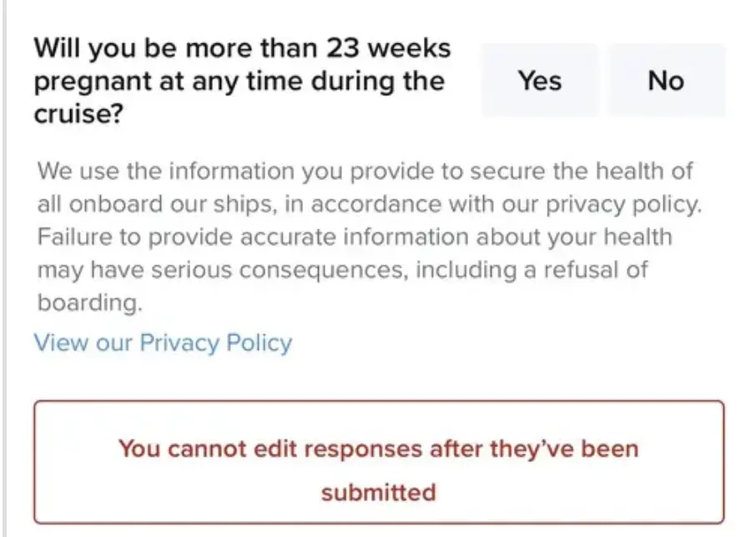
Task: Click the 'Failure to provide accurate information' sentence
Action: tap(250, 237)
